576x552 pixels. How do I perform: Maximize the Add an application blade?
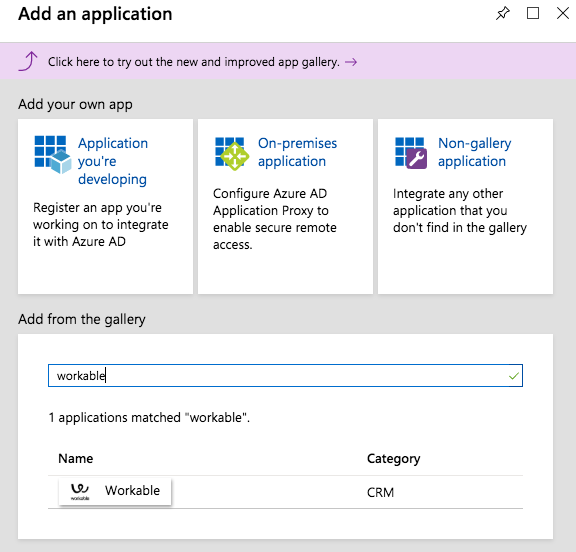tap(533, 14)
